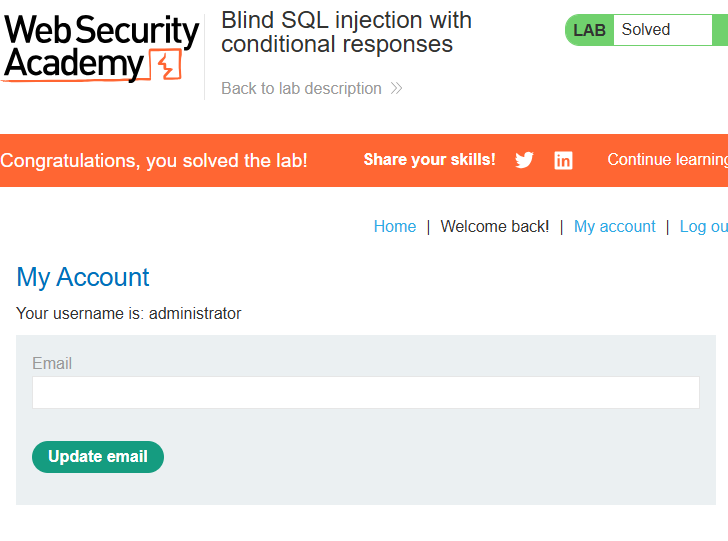Follow the Continue learning link
The width and height of the screenshot is (728, 541).
pyautogui.click(x=668, y=160)
